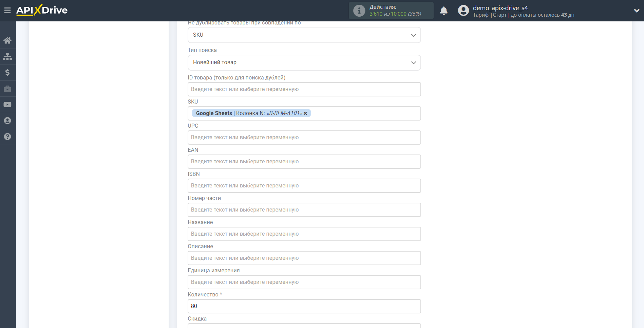
Task: Open the YouTube video sidebar icon
Action: [x=7, y=105]
